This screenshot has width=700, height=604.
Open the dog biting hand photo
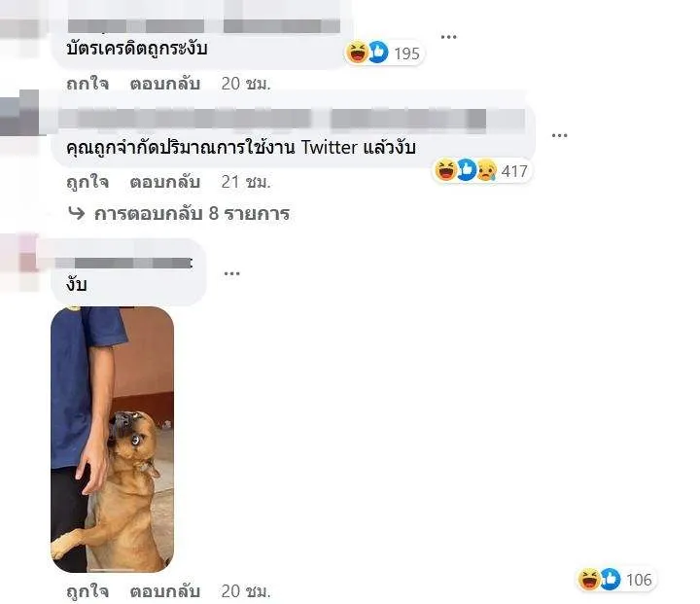click(x=112, y=440)
